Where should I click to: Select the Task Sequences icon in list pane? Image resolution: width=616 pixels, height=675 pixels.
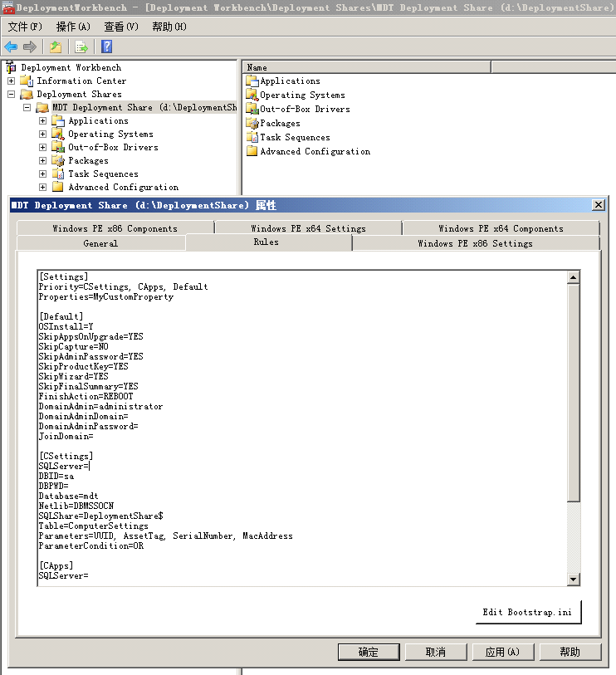[x=252, y=137]
